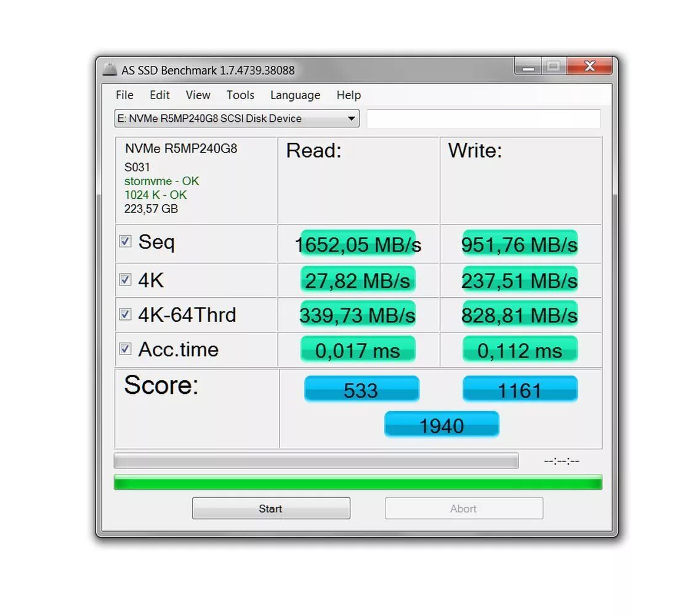The width and height of the screenshot is (694, 616).
Task: Open the View menu
Action: 198,95
